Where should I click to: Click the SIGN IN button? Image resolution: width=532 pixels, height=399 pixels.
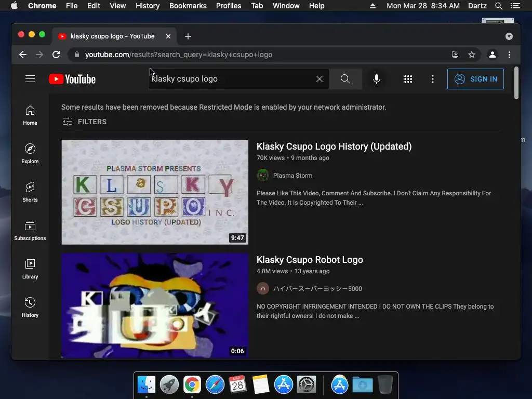[x=475, y=79]
